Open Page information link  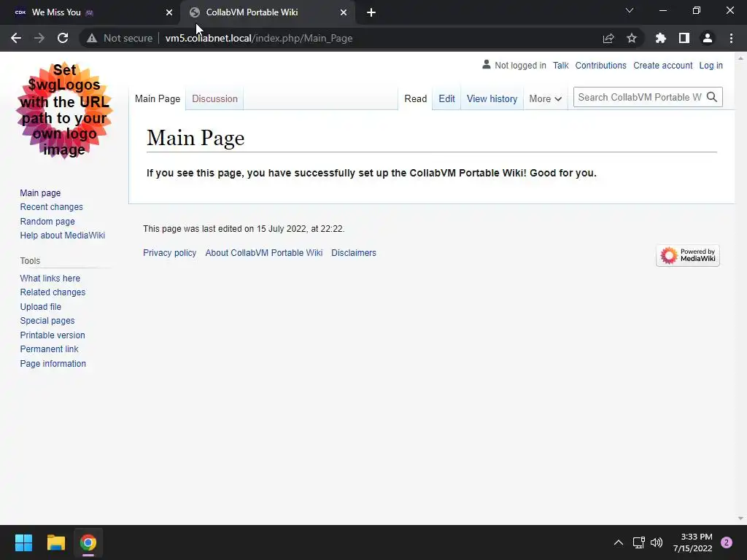(x=53, y=363)
